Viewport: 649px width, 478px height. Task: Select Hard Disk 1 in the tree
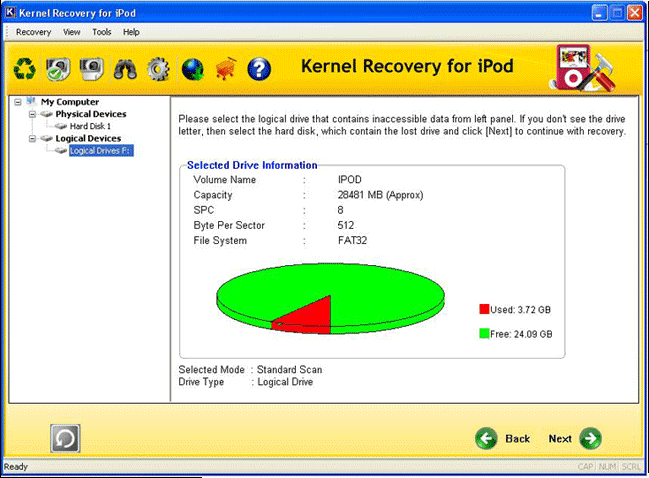point(90,126)
